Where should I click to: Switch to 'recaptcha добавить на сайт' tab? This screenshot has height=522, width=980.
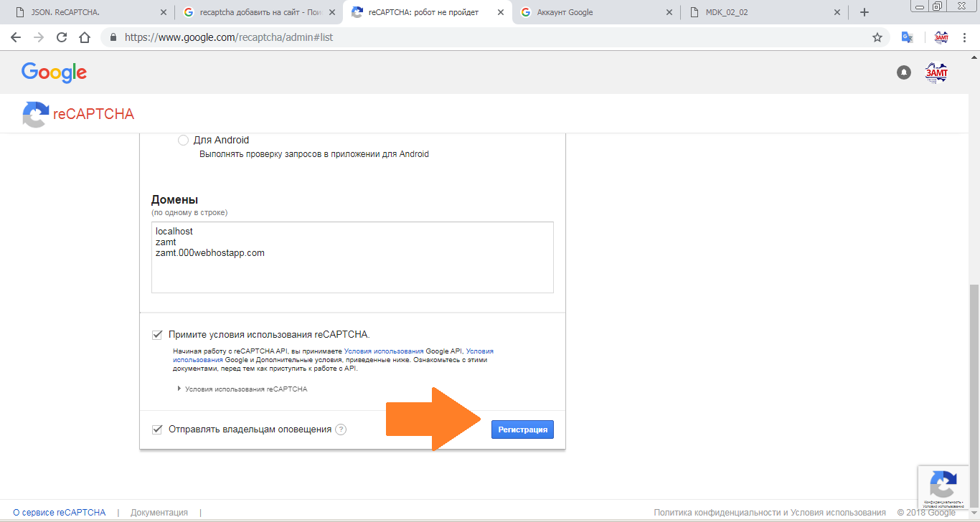[x=259, y=12]
